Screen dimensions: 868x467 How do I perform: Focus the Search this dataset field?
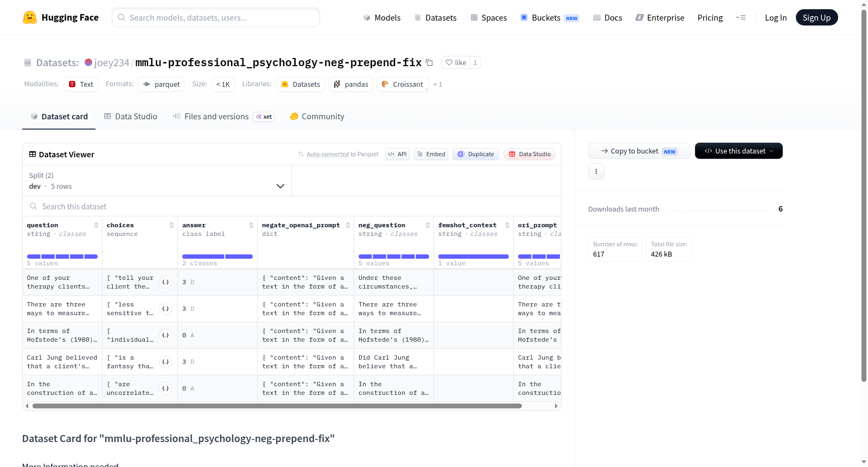(292, 207)
